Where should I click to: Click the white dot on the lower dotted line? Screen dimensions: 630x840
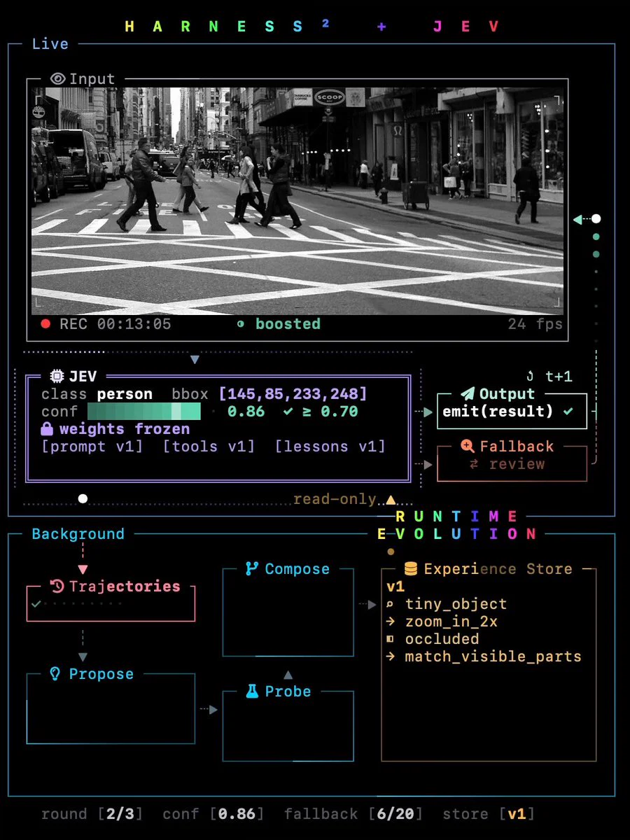(x=83, y=499)
